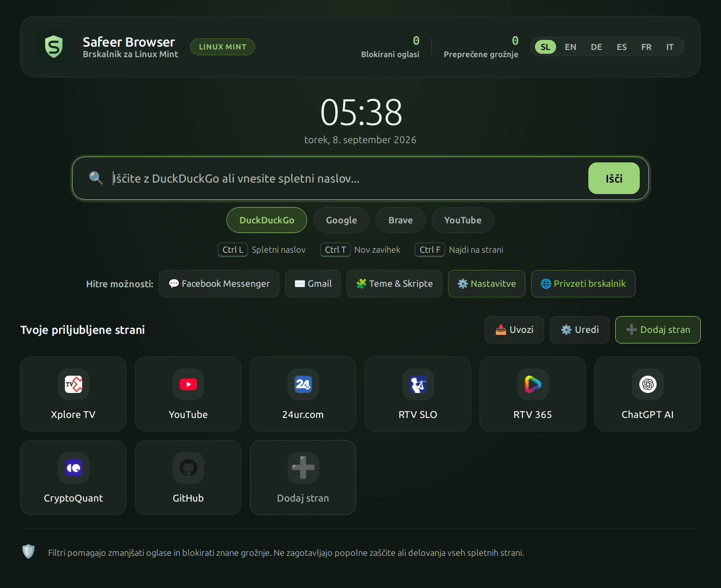
Task: Select YouTube search engine pill
Action: coord(463,220)
